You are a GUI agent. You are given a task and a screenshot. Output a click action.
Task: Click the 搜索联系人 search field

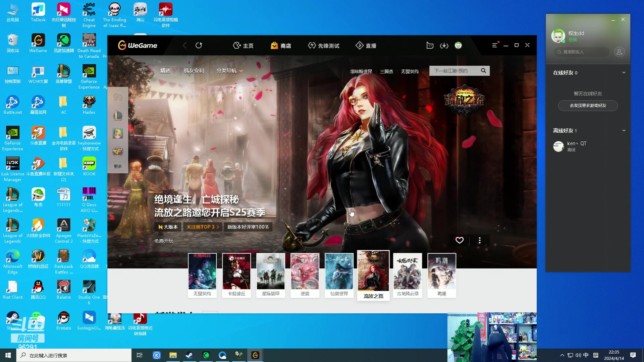582,52
